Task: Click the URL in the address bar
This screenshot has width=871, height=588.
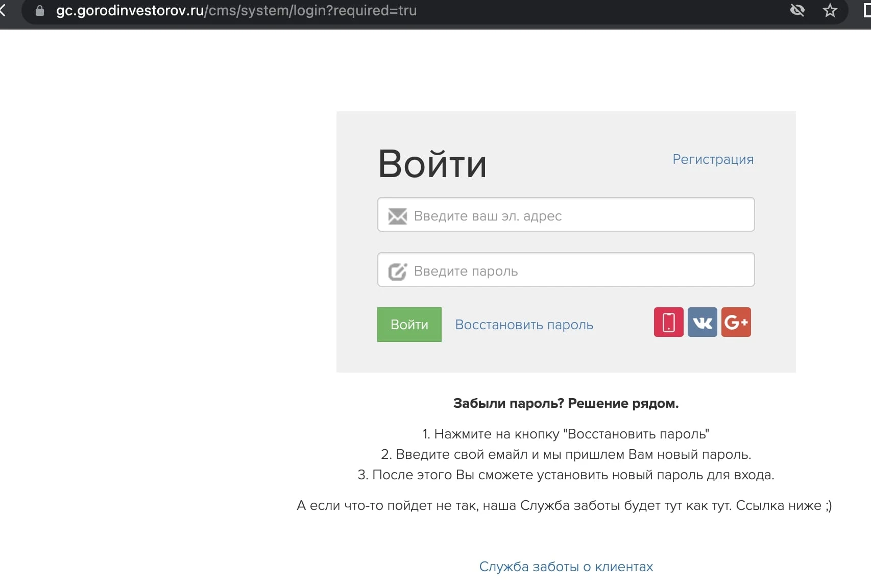Action: pos(236,10)
